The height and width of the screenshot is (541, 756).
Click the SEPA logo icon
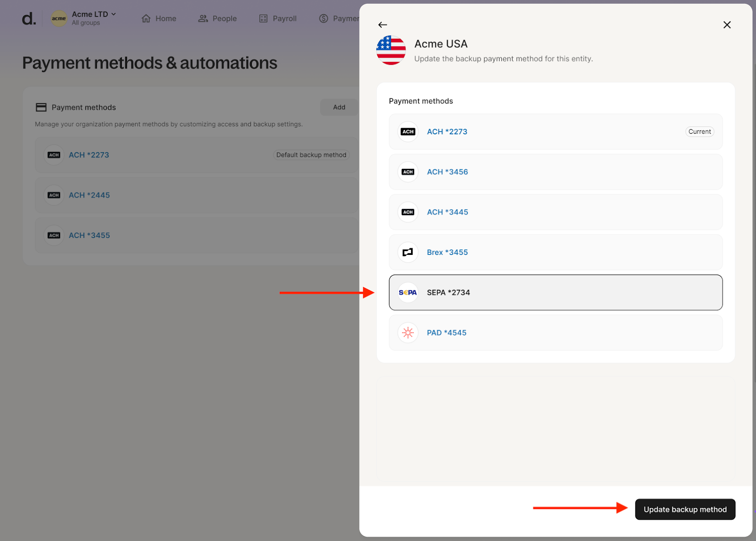408,293
